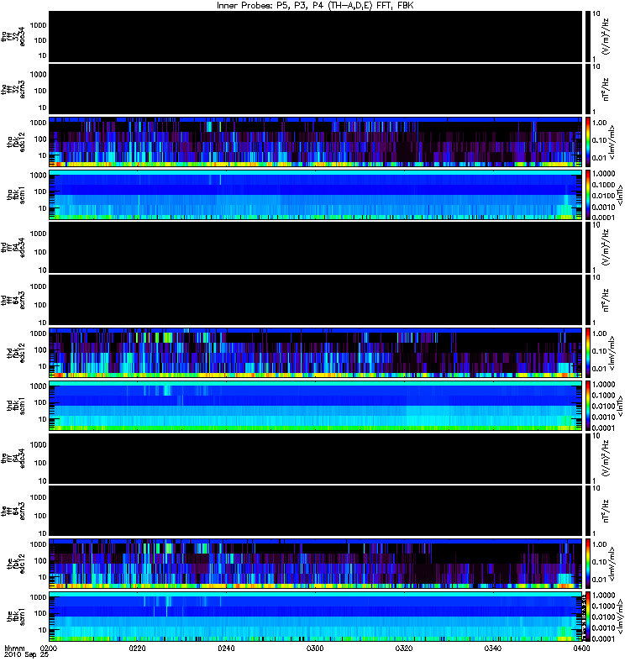
Task: Click the 100 frequency tick of thd fbk scm1
Action: pyautogui.click(x=39, y=403)
